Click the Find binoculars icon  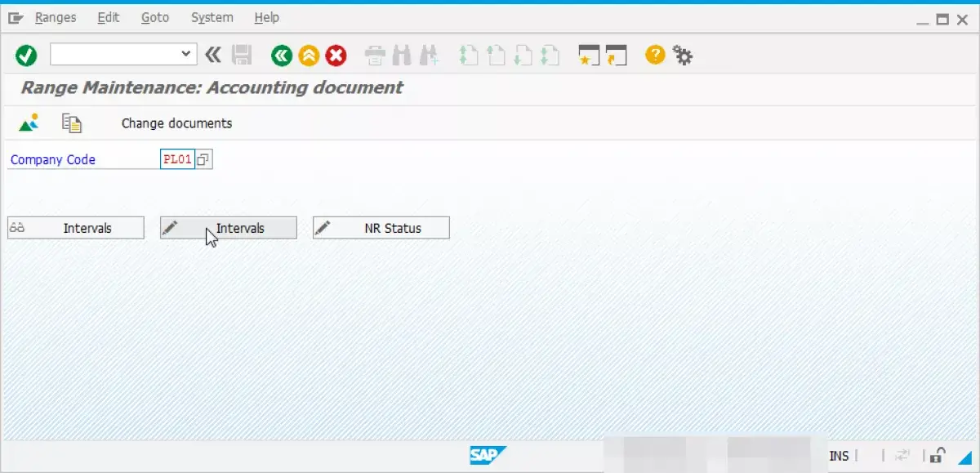click(401, 56)
